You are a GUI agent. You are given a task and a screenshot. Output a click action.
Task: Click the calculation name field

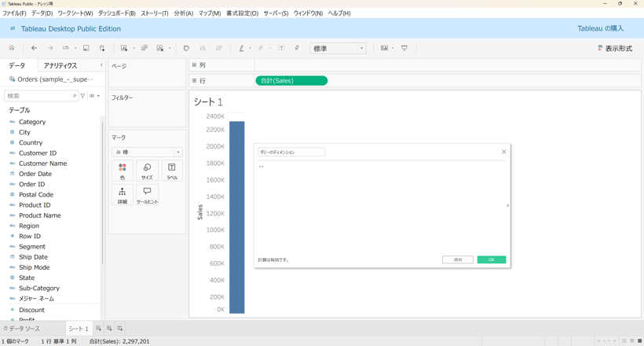[291, 152]
